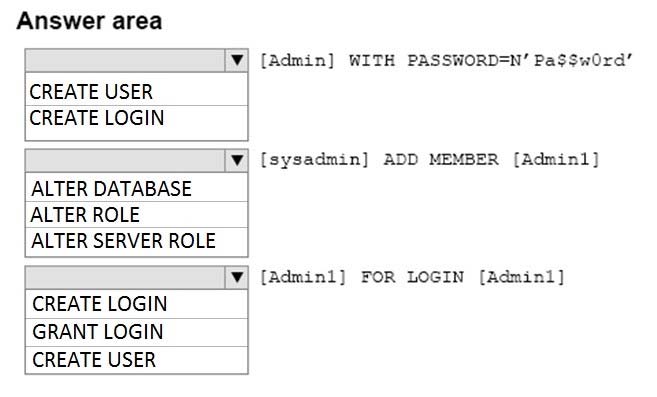Choose the ALTER ROLE option

coord(137,215)
